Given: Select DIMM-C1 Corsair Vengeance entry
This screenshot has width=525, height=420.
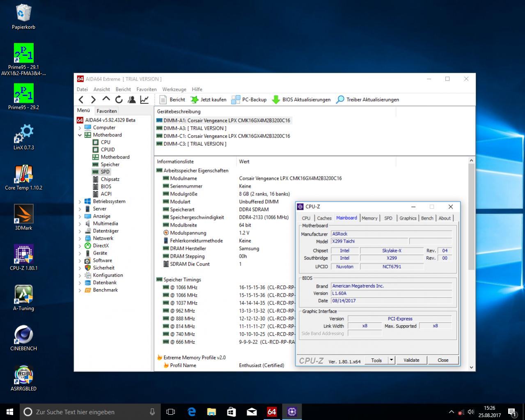Looking at the screenshot, I should (223, 136).
